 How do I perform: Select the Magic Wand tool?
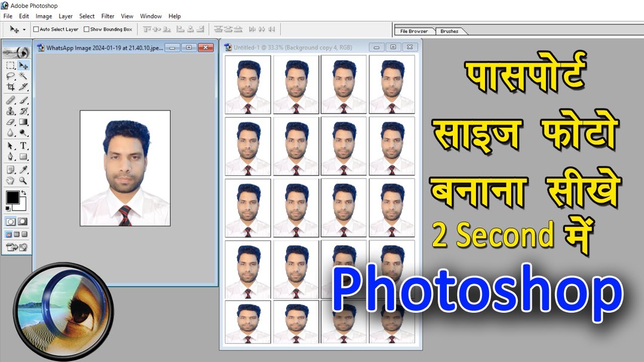[23, 76]
